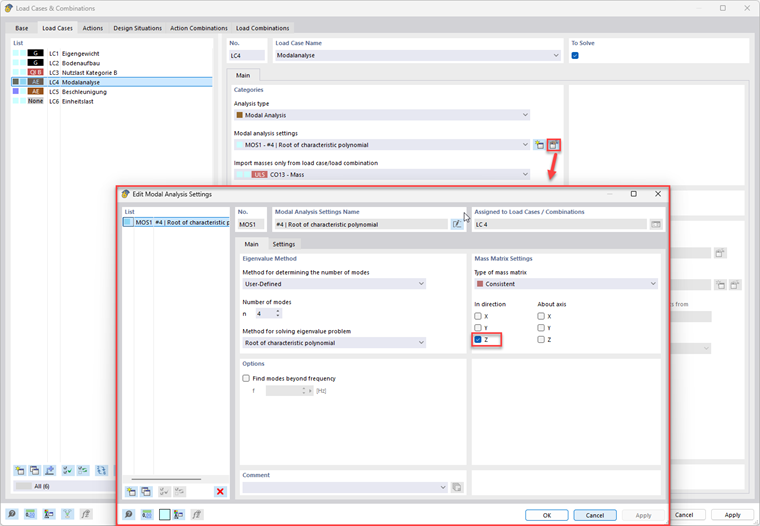Click the search icon in dialog bottom bar
760x526 pixels.
click(128, 514)
